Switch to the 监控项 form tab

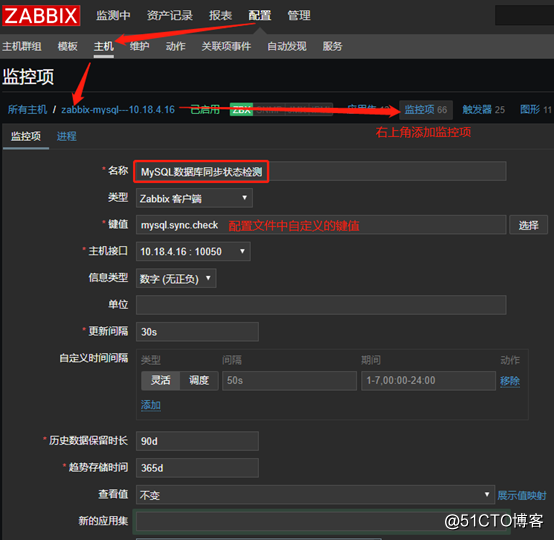[26, 136]
